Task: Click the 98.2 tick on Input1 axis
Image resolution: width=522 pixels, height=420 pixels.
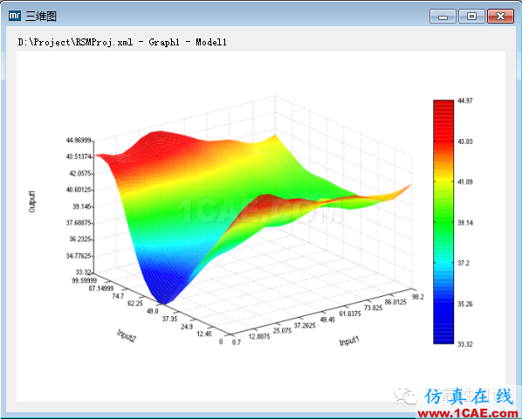Action: [x=418, y=297]
